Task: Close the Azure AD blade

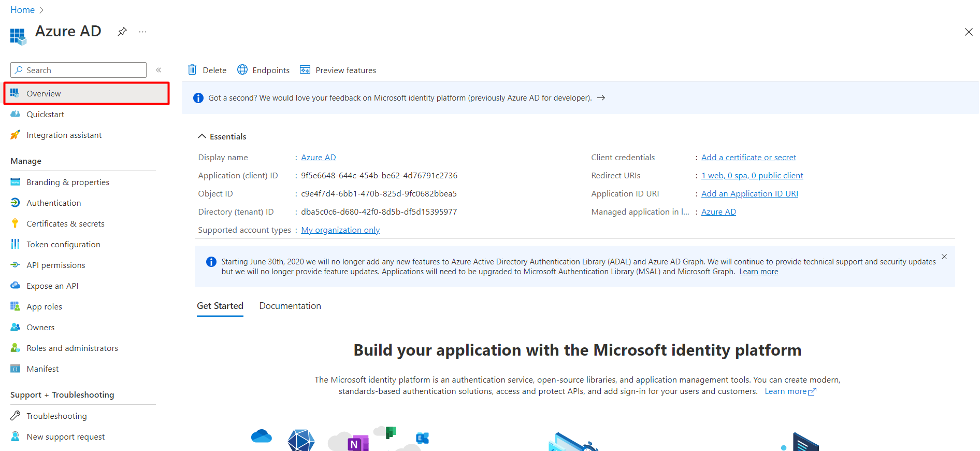Action: coord(969,32)
